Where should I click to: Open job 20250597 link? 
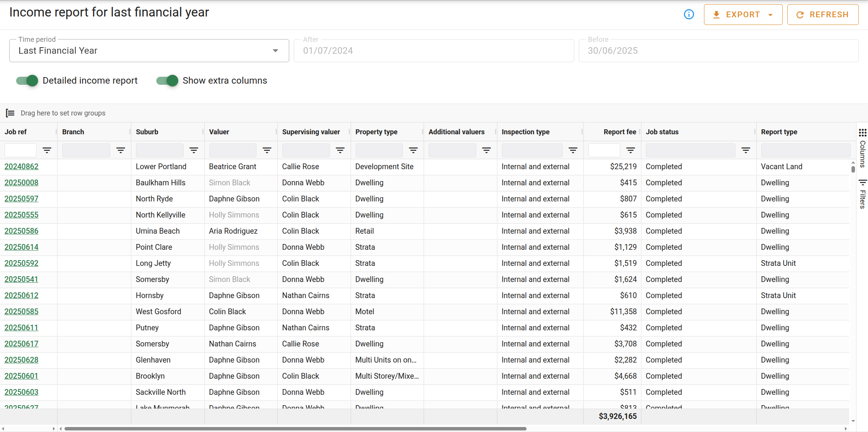22,199
